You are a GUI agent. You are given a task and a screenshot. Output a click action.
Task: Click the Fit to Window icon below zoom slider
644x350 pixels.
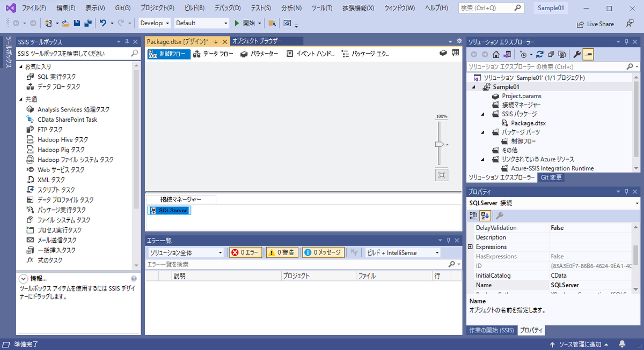pyautogui.click(x=442, y=175)
